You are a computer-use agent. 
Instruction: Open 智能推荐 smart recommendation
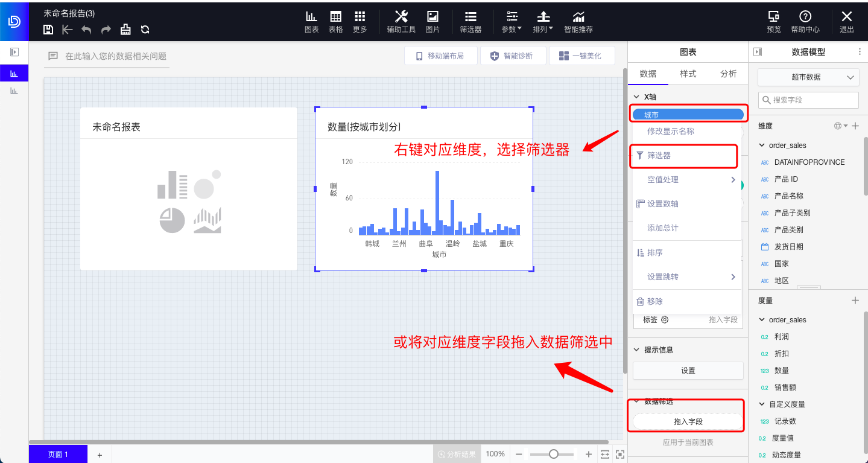click(x=578, y=22)
